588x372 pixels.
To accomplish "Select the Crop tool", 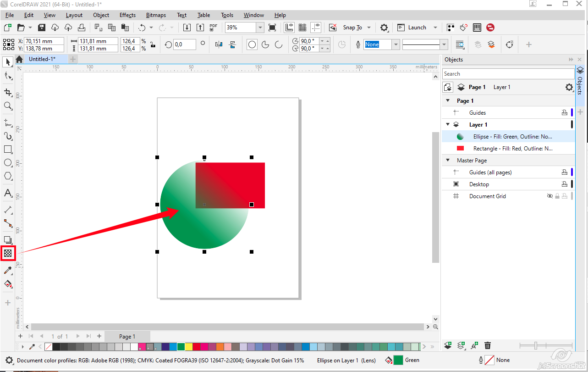I will 8,92.
